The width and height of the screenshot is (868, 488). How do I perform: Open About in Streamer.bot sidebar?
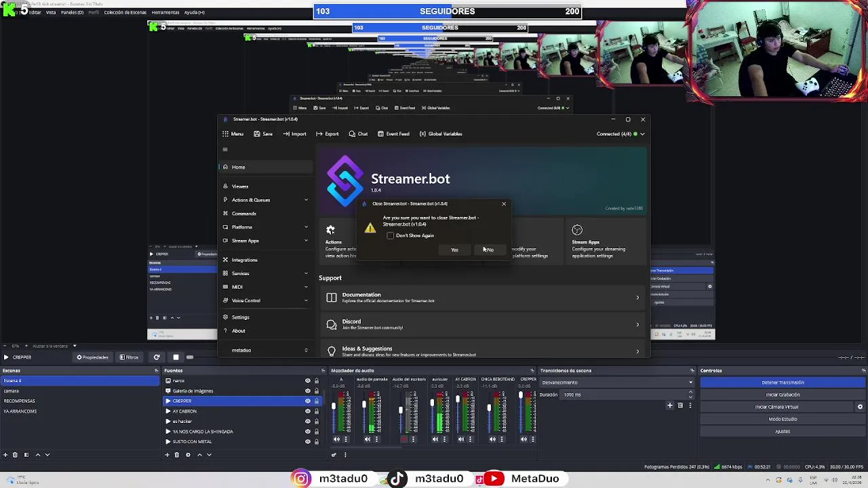(x=266, y=331)
